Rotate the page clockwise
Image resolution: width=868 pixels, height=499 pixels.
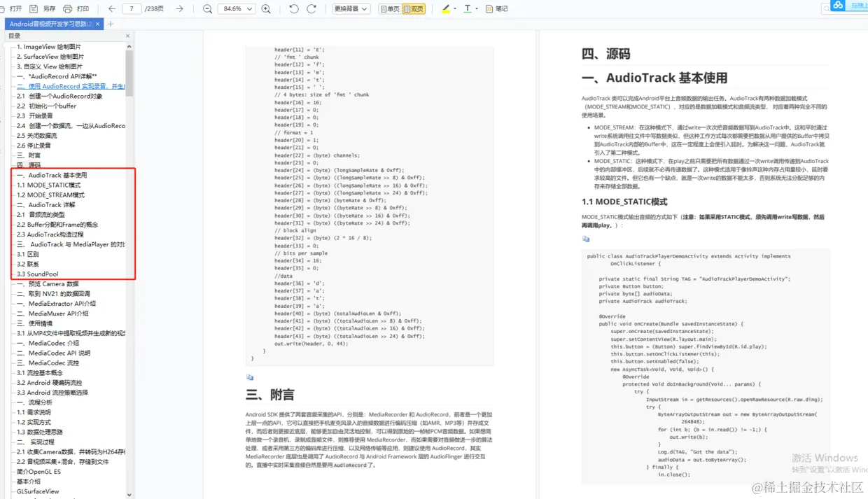pos(311,9)
